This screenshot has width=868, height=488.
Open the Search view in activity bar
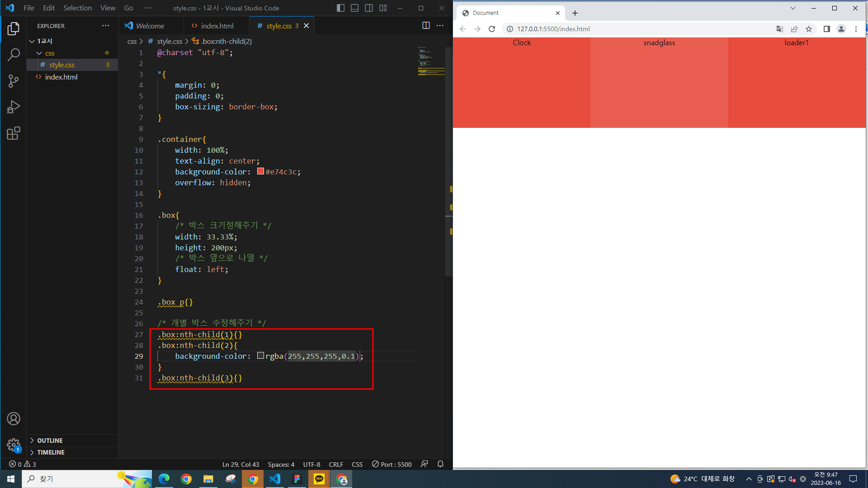point(14,55)
